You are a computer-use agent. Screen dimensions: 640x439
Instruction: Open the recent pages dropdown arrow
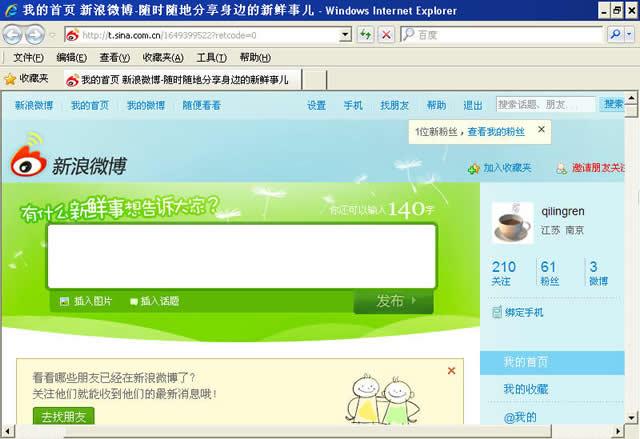click(52, 35)
